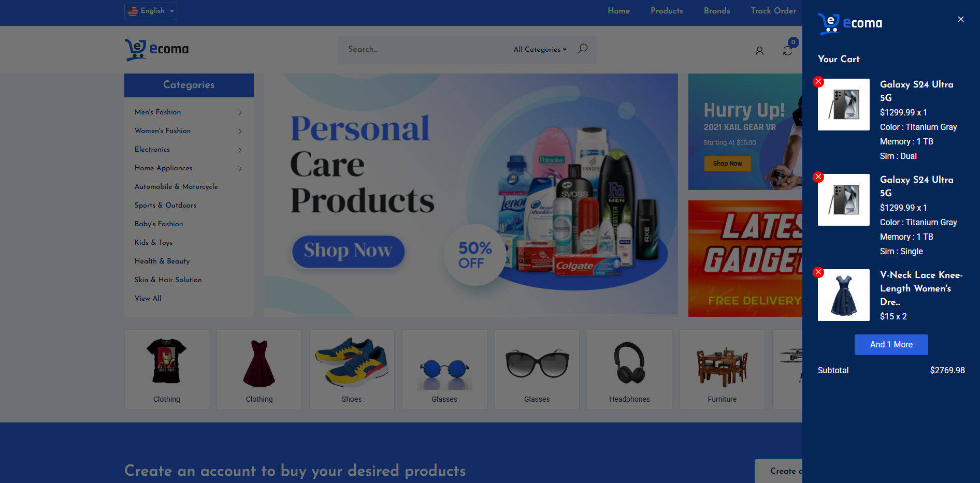Open Products menu in top bar
This screenshot has width=980, height=483.
coord(667,11)
